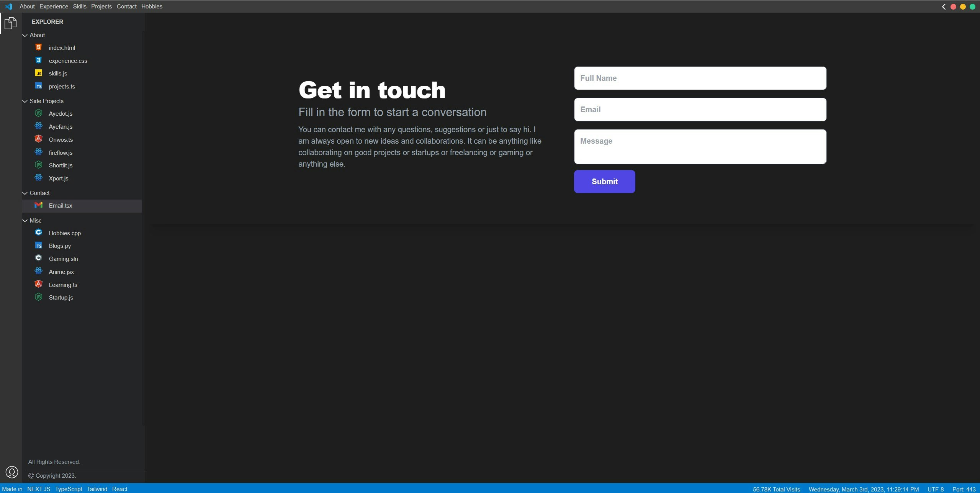980x493 pixels.
Task: Click the React icon beside Xport.js
Action: pyautogui.click(x=39, y=178)
